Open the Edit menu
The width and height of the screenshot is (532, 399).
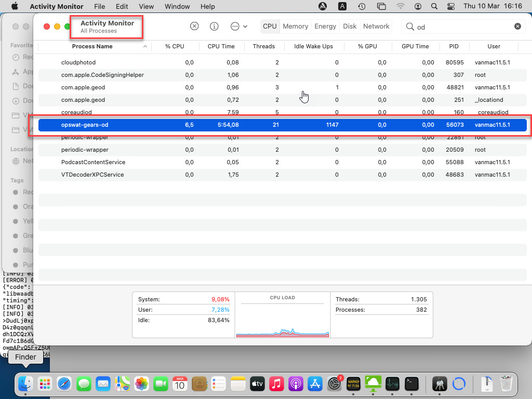(122, 6)
